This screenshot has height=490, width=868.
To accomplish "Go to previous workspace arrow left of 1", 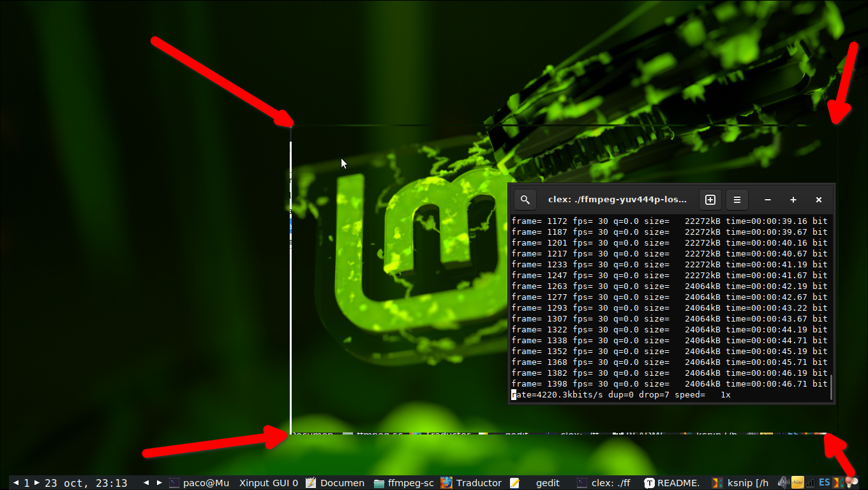I will tap(16, 483).
